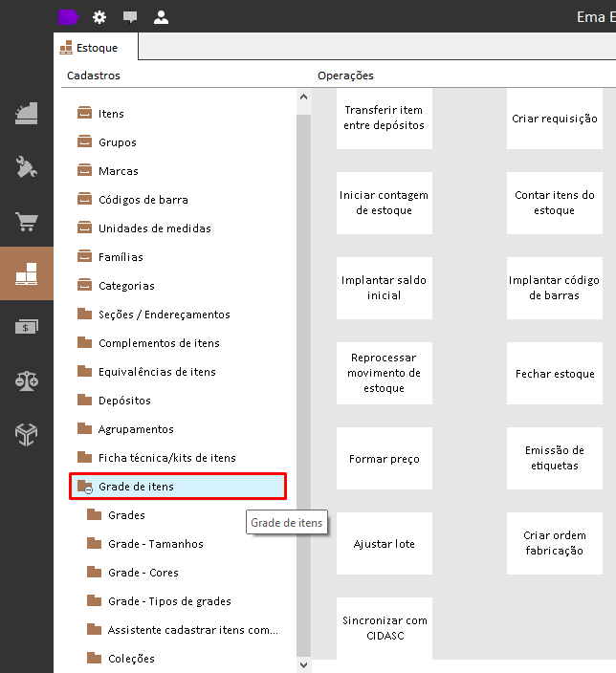The height and width of the screenshot is (673, 616).
Task: Switch to the Estoque tab
Action: (96, 48)
